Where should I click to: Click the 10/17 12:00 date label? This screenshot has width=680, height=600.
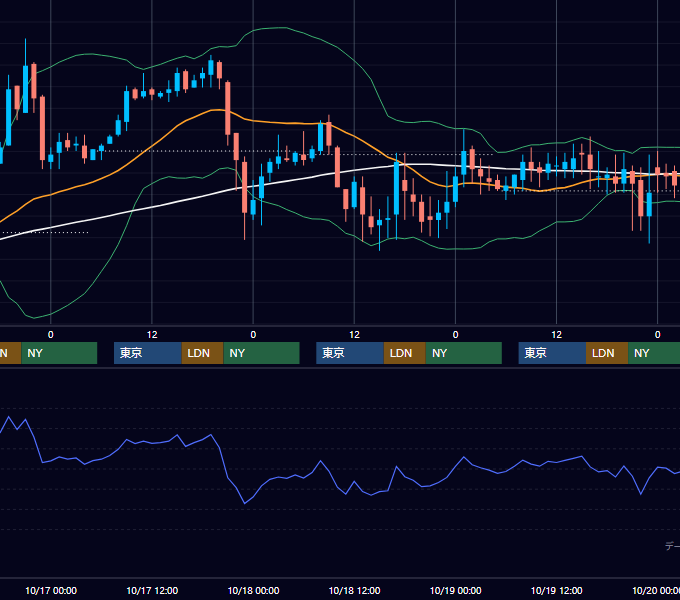(152, 590)
